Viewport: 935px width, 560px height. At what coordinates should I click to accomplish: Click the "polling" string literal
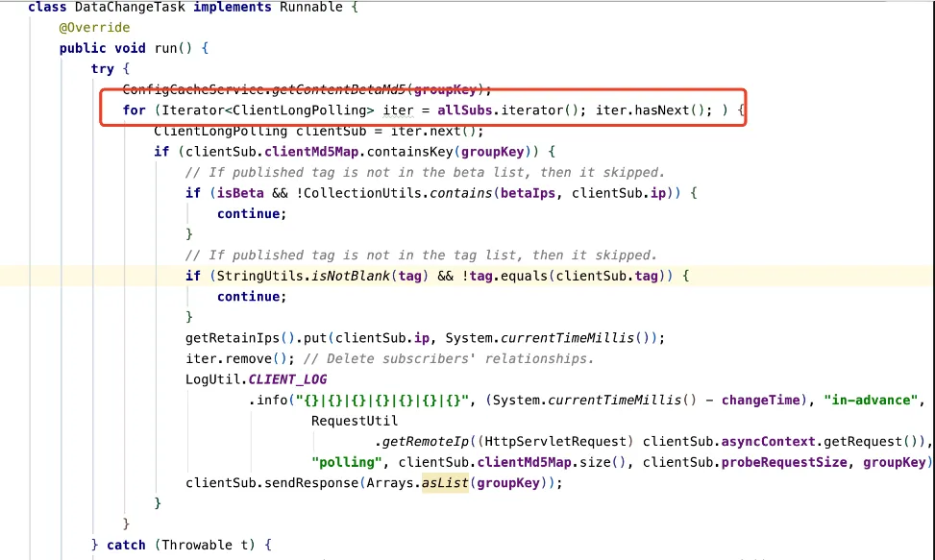click(x=347, y=462)
